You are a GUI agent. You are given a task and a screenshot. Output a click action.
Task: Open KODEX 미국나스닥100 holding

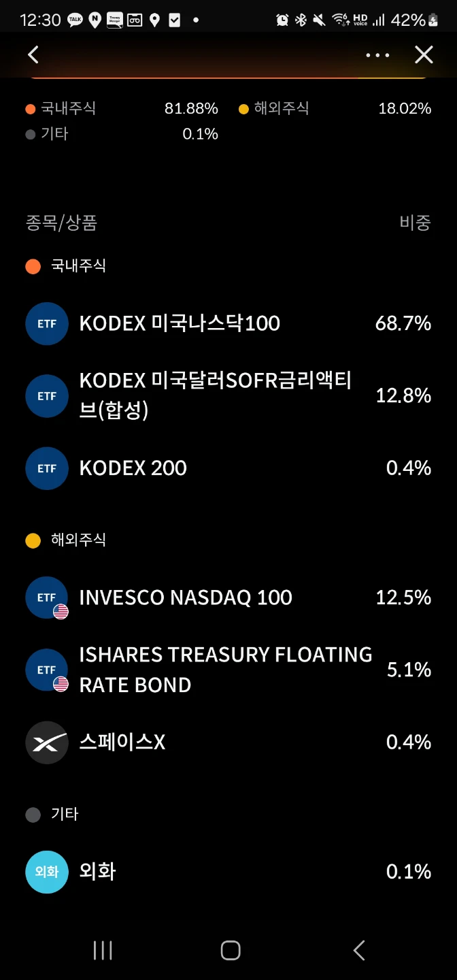pos(228,323)
